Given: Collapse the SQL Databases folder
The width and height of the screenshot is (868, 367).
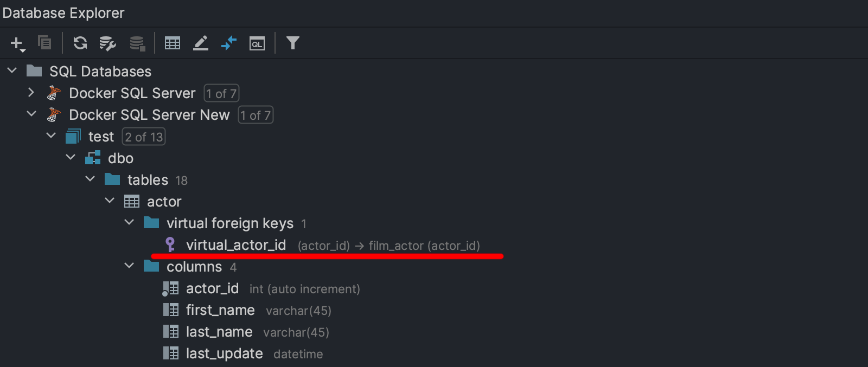Looking at the screenshot, I should click(x=12, y=70).
